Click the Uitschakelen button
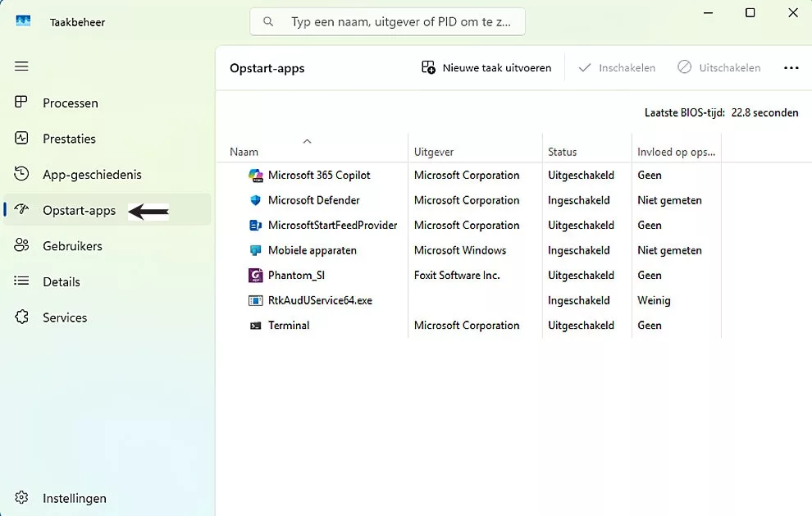The image size is (812, 516). (x=719, y=68)
